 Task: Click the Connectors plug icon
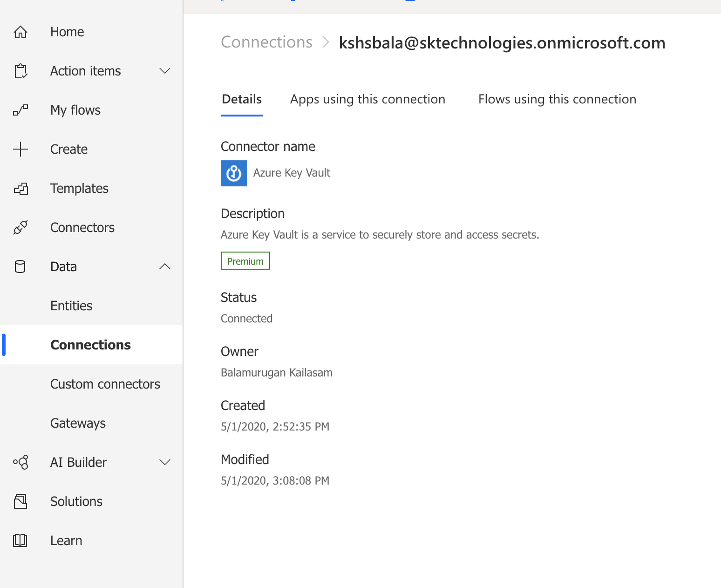pos(20,227)
